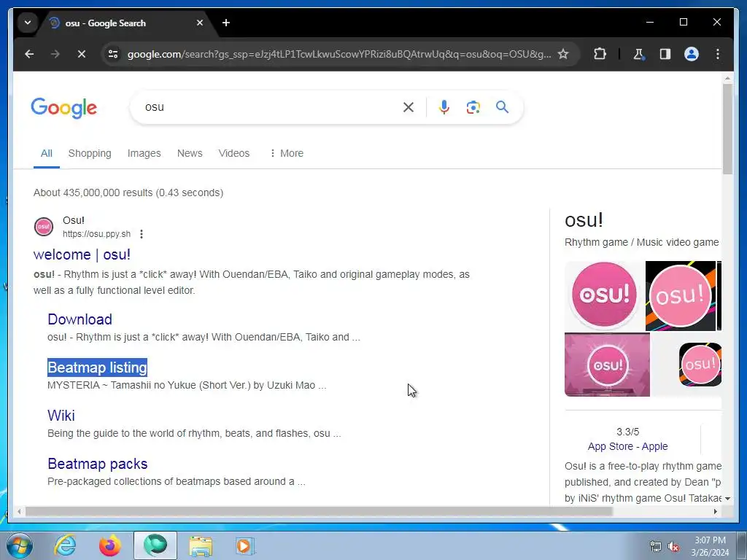Screen dimensions: 747x560
Task: Open the Chrome Labs flask icon
Action: (638, 54)
